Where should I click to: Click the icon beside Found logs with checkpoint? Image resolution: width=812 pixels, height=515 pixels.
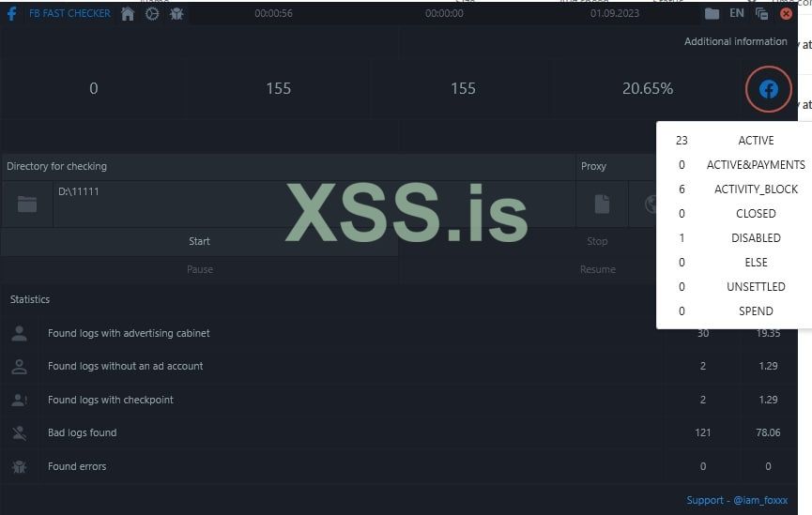(19, 400)
